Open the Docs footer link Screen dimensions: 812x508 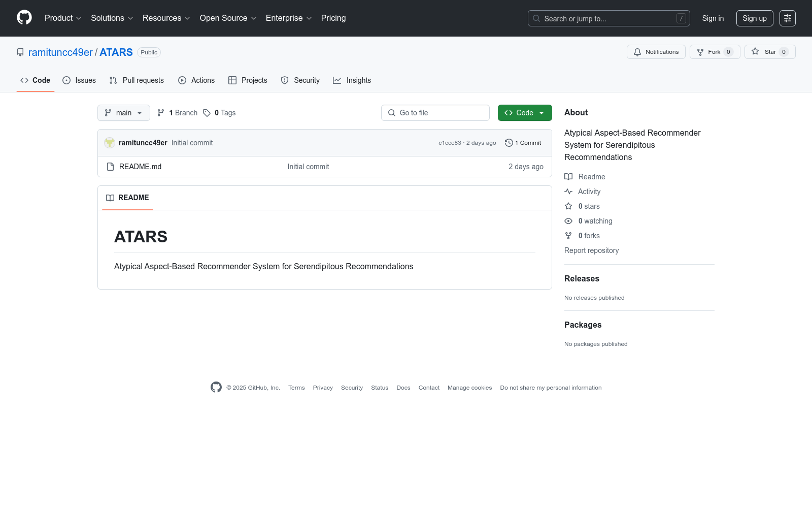point(403,388)
